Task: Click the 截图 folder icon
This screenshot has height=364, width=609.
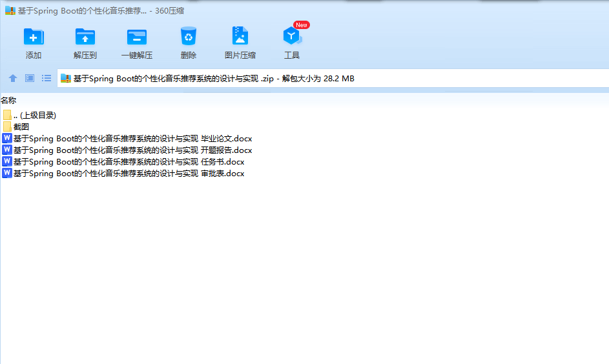Action: click(7, 126)
